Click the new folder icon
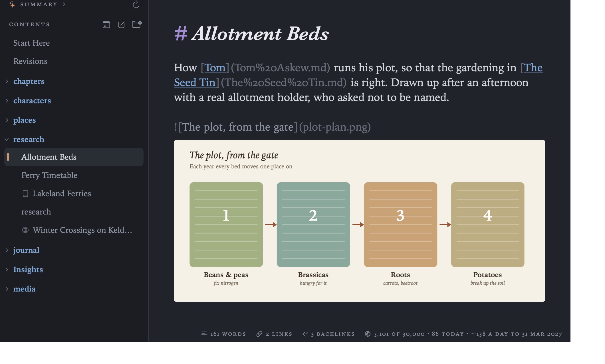The width and height of the screenshot is (605, 364). (x=137, y=24)
